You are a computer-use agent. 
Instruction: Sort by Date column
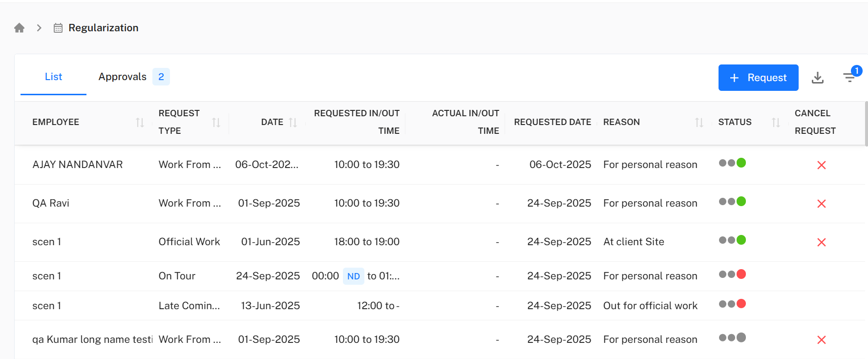point(293,123)
